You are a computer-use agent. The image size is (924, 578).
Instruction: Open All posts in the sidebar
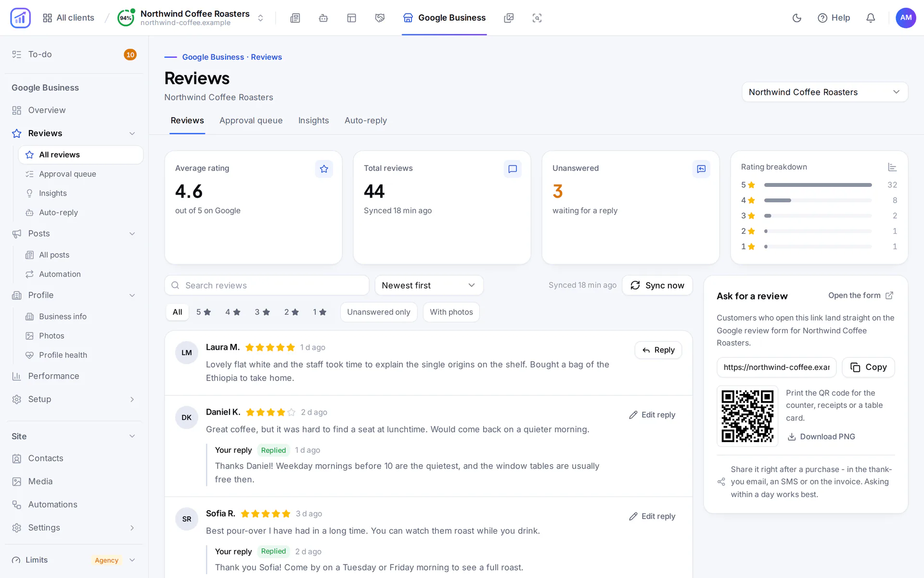81,255
